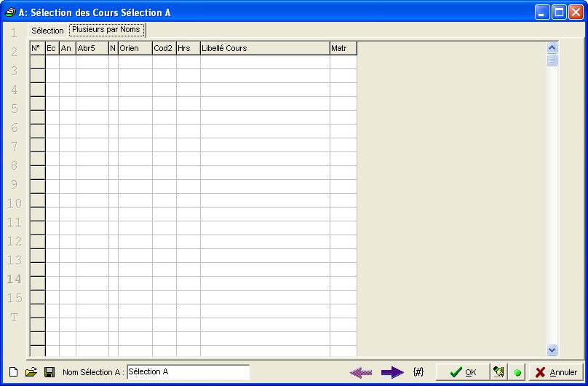
Task: Click the scrollbar down arrow
Action: pos(552,350)
